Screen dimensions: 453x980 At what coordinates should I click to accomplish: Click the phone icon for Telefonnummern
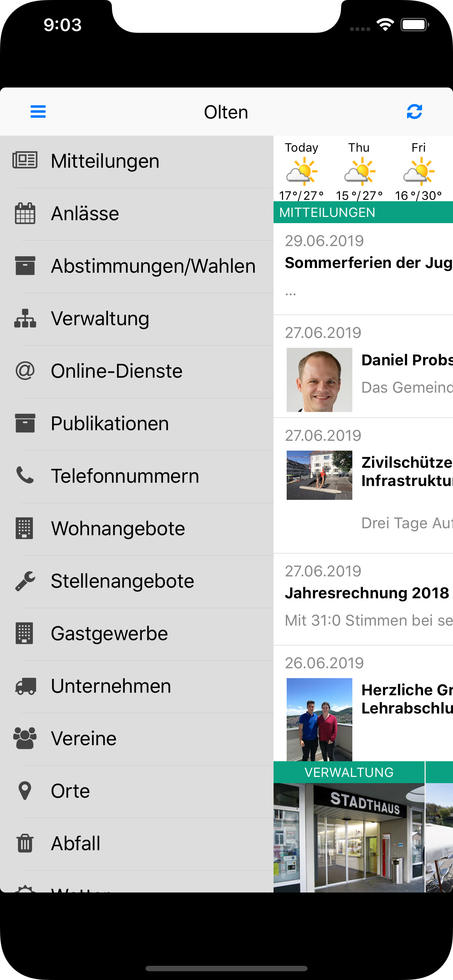point(25,475)
